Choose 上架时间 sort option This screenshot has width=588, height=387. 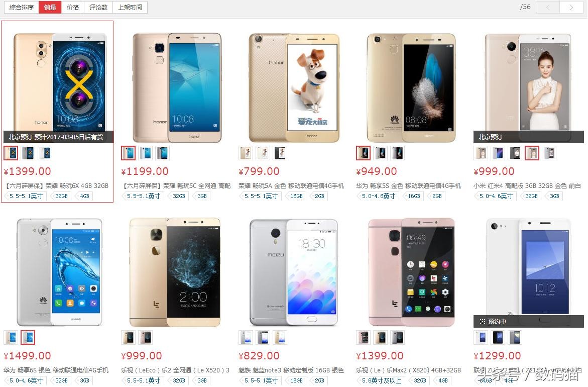(130, 7)
